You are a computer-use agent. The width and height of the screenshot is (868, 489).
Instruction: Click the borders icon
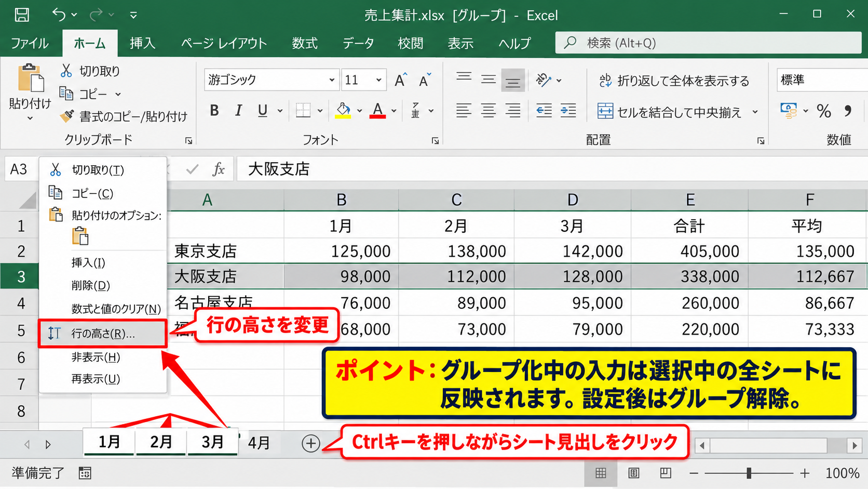click(x=303, y=110)
